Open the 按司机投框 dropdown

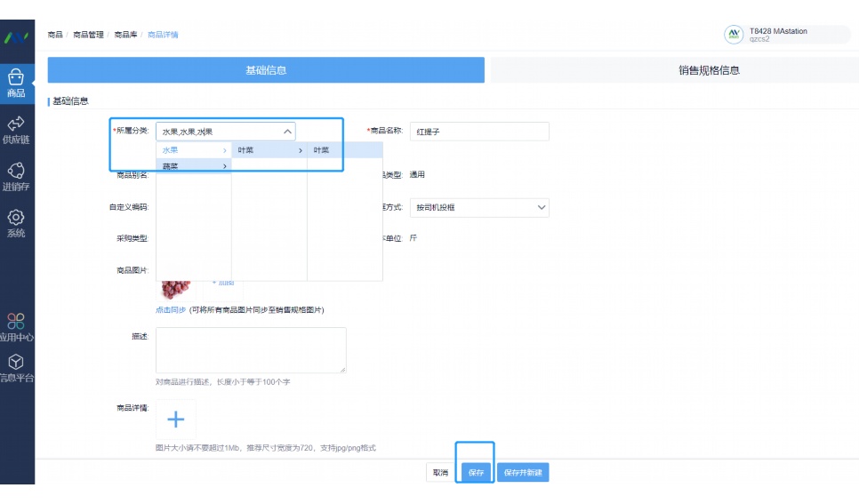tap(478, 207)
